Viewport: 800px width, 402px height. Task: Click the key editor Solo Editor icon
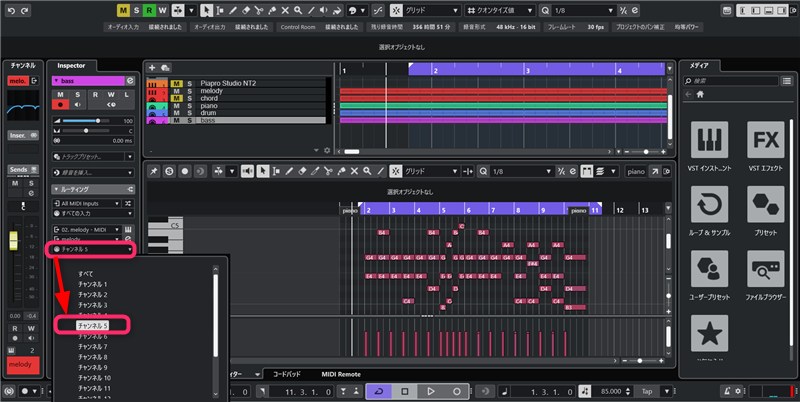169,171
